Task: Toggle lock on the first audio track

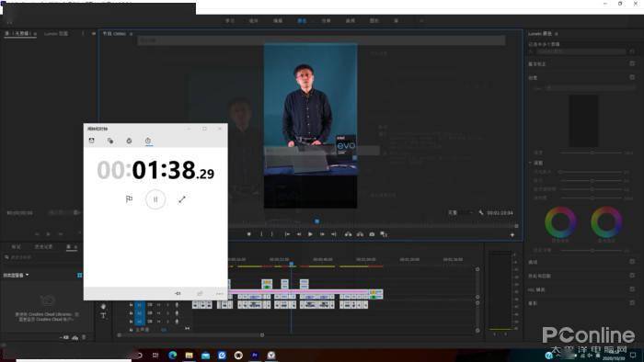Action: (x=131, y=305)
